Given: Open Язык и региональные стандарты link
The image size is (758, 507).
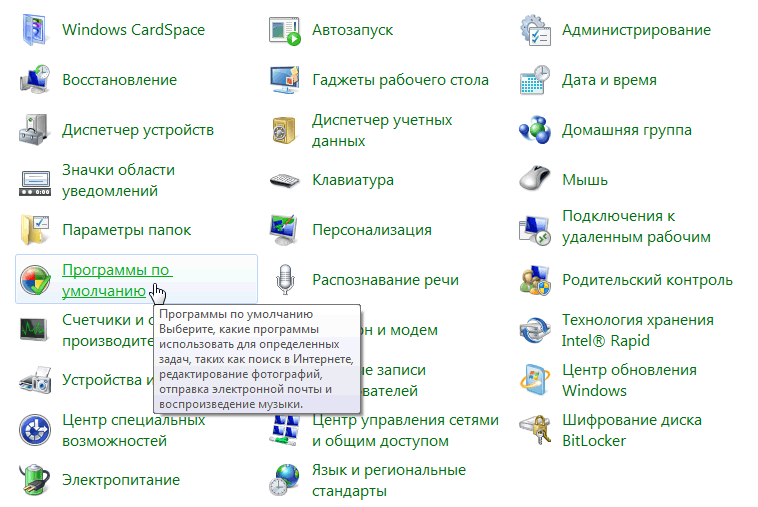Looking at the screenshot, I should [x=389, y=480].
